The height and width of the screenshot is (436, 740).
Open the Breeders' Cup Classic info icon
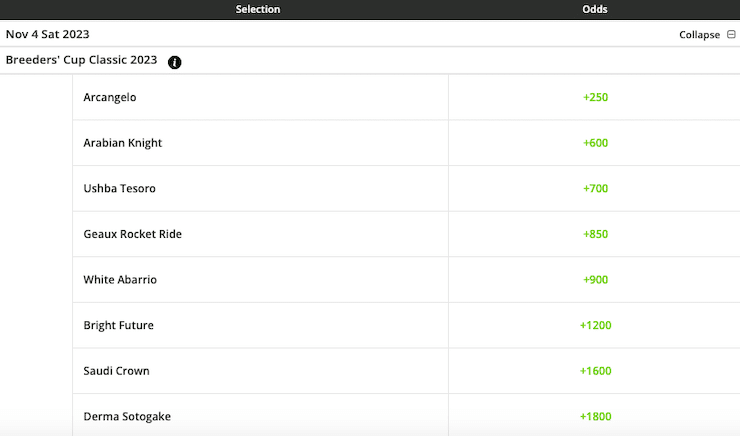coord(175,62)
